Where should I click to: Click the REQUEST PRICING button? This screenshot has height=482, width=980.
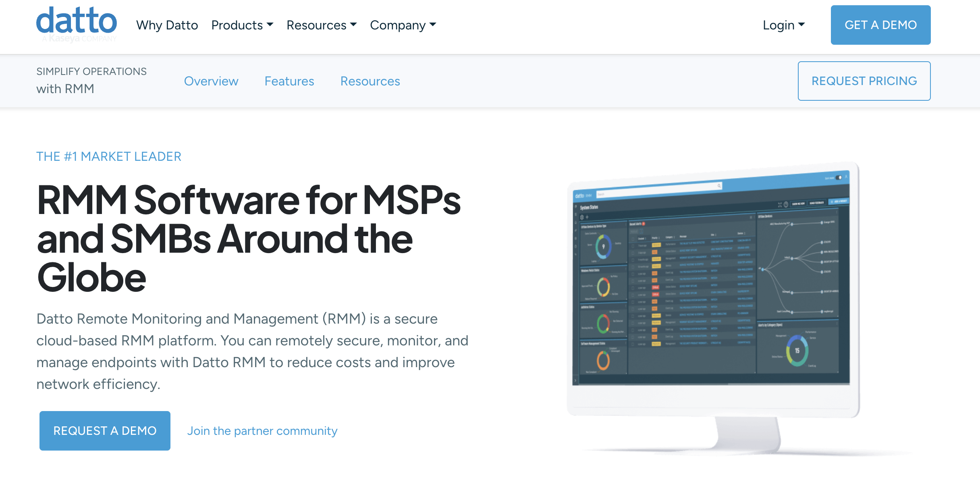pyautogui.click(x=864, y=81)
